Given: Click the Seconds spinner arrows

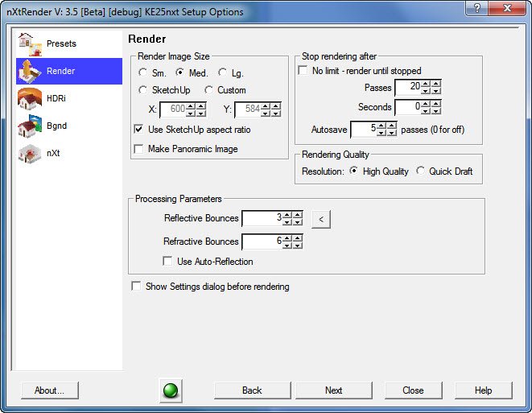Looking at the screenshot, I should pyautogui.click(x=431, y=107).
